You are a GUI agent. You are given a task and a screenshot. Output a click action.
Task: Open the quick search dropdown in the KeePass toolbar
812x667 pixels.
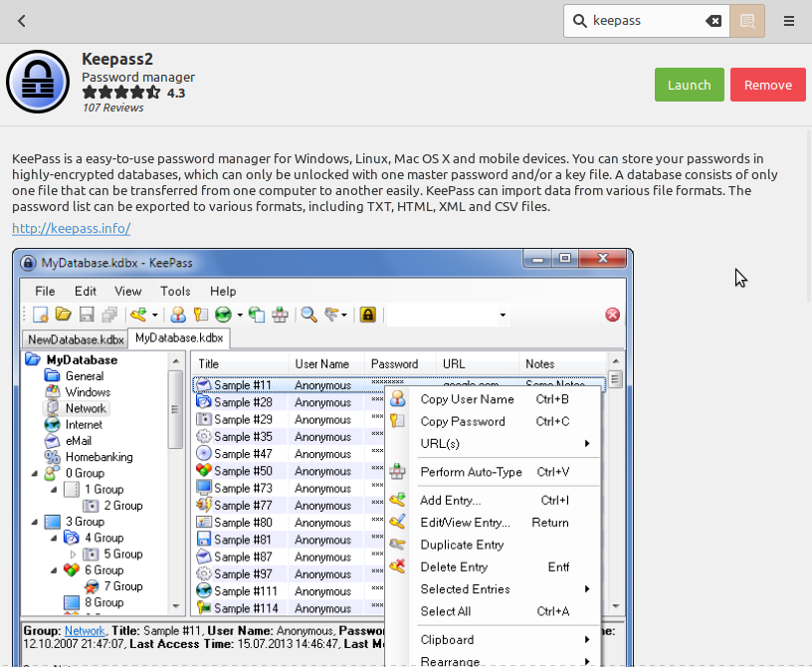pyautogui.click(x=503, y=316)
